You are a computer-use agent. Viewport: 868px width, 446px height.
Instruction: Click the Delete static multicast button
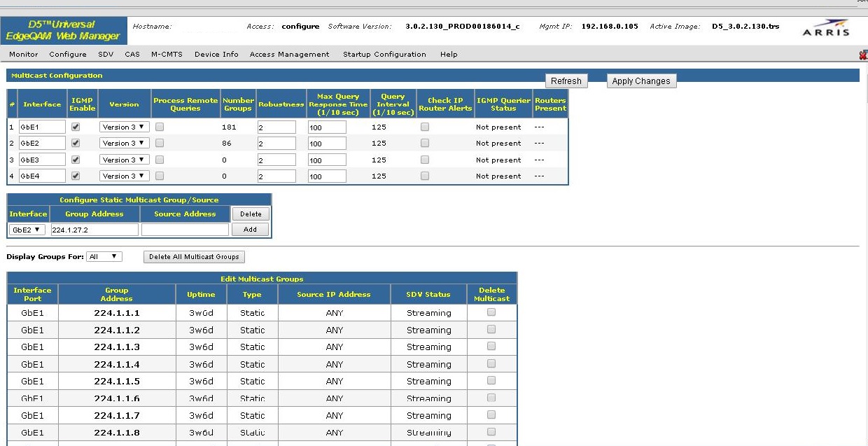251,214
